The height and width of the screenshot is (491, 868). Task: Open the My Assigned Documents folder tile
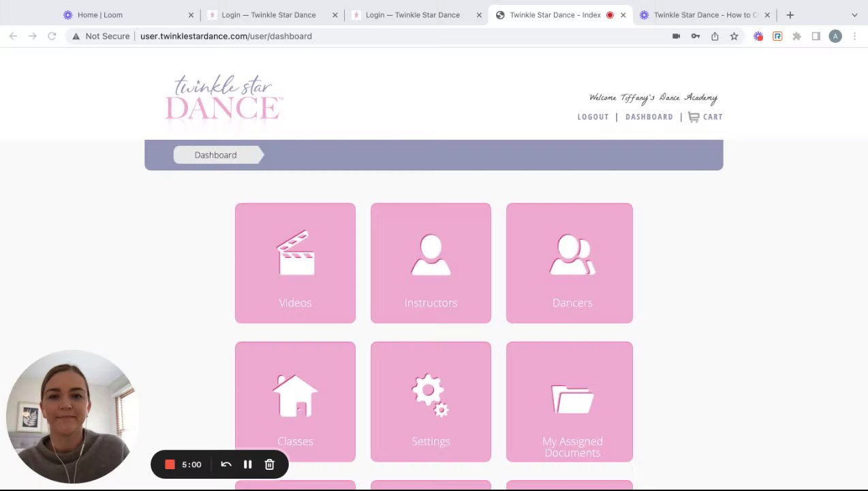click(570, 402)
